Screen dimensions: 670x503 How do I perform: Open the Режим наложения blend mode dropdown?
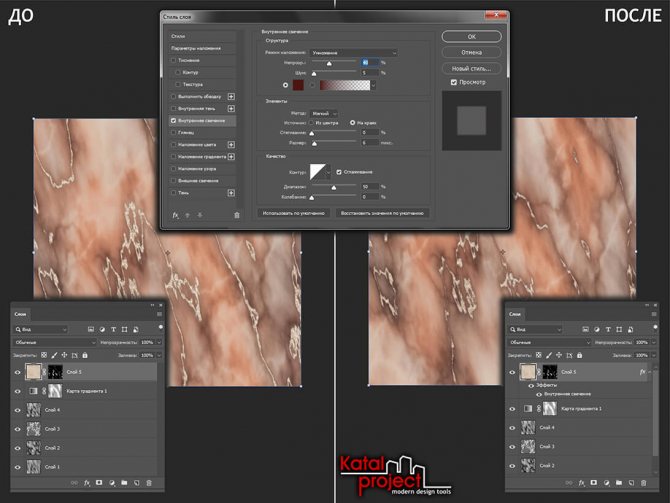[x=353, y=52]
